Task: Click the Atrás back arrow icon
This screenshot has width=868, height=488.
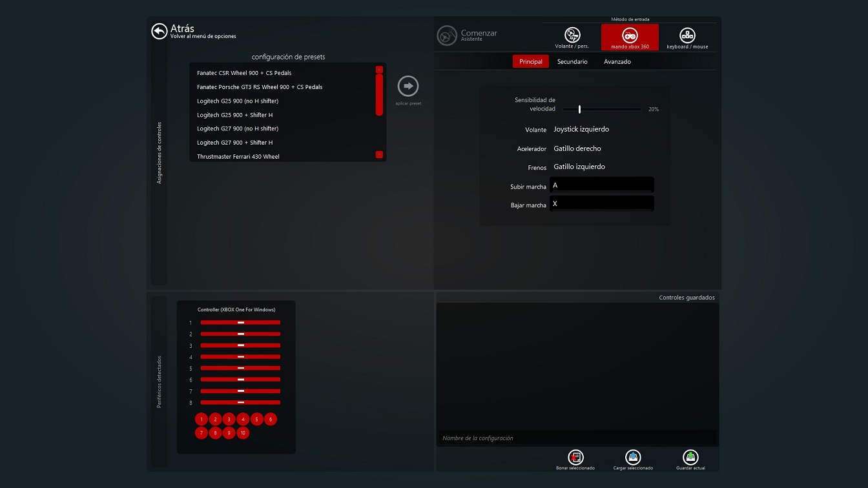Action: 160,31
